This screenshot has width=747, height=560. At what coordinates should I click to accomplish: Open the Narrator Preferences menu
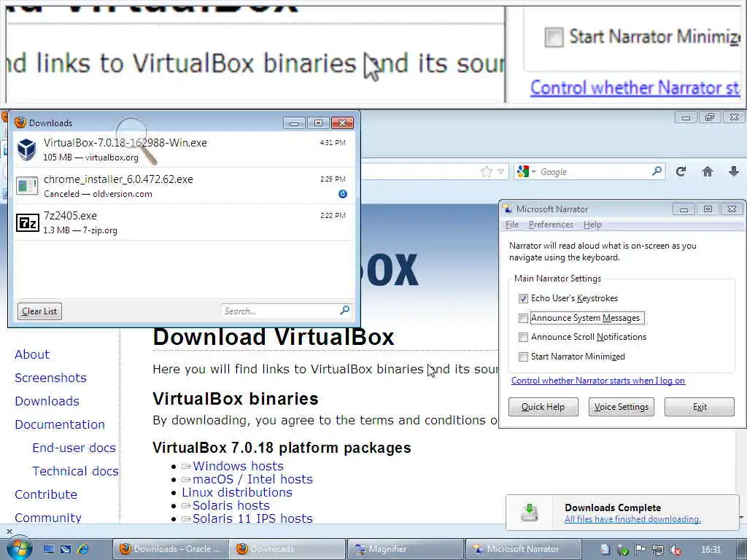(x=551, y=225)
